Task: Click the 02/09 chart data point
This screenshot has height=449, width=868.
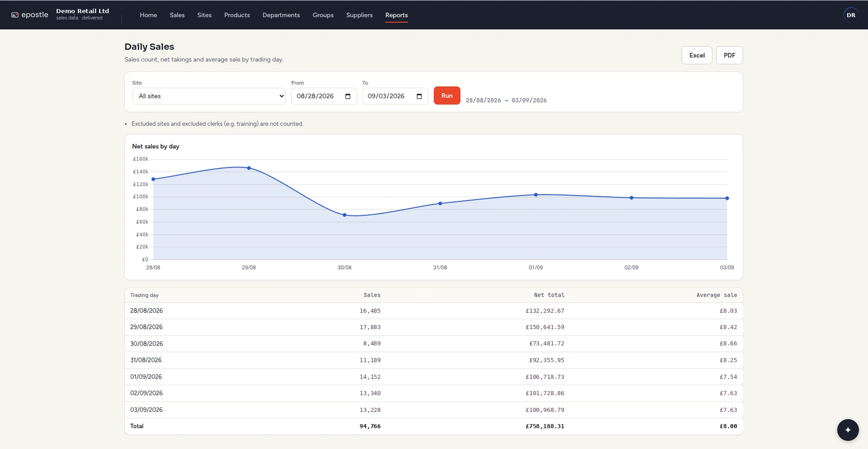Action: click(632, 198)
